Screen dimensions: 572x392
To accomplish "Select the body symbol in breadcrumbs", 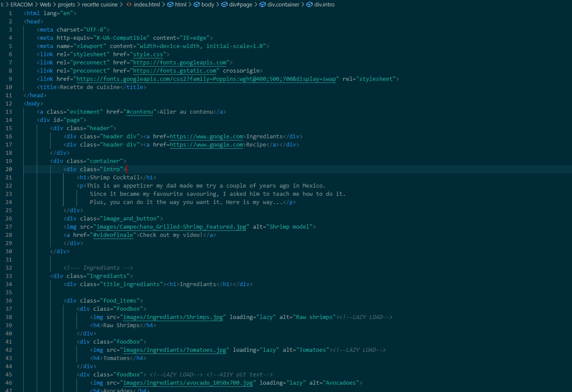I will click(x=204, y=4).
